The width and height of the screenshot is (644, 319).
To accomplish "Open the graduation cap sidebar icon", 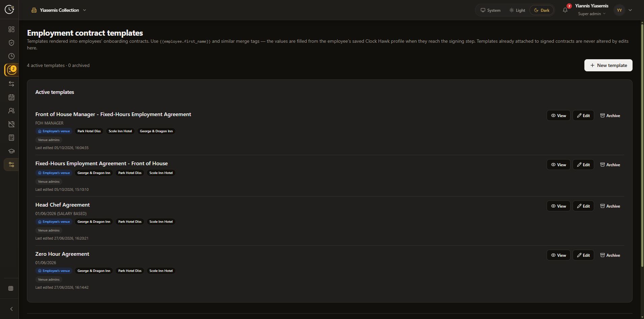I will click(11, 151).
